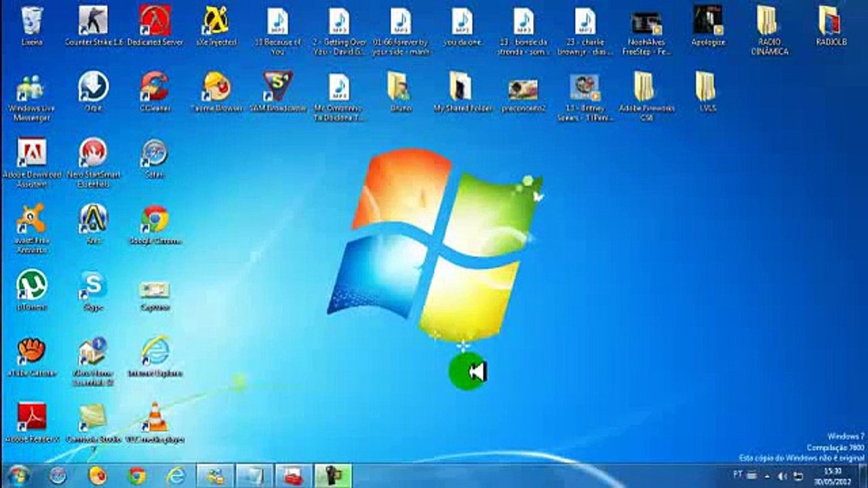Select the Safari desktop shortcut
Screen dimensions: 868x488
(x=155, y=158)
